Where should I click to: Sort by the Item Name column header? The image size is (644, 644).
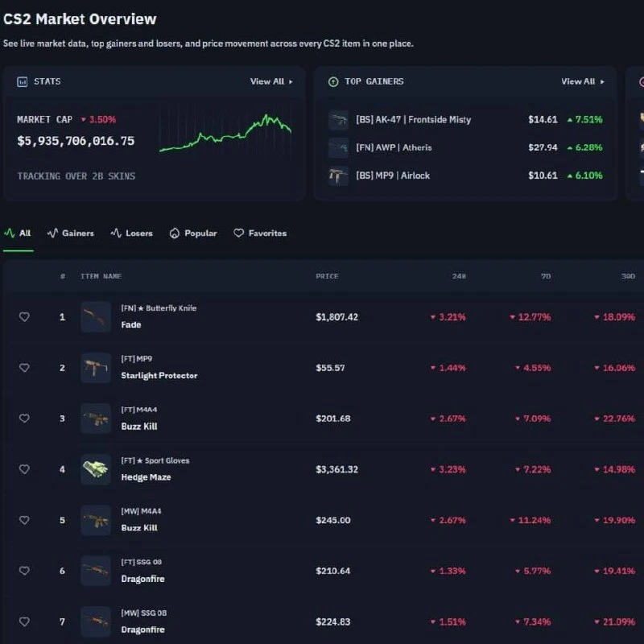[x=101, y=276]
